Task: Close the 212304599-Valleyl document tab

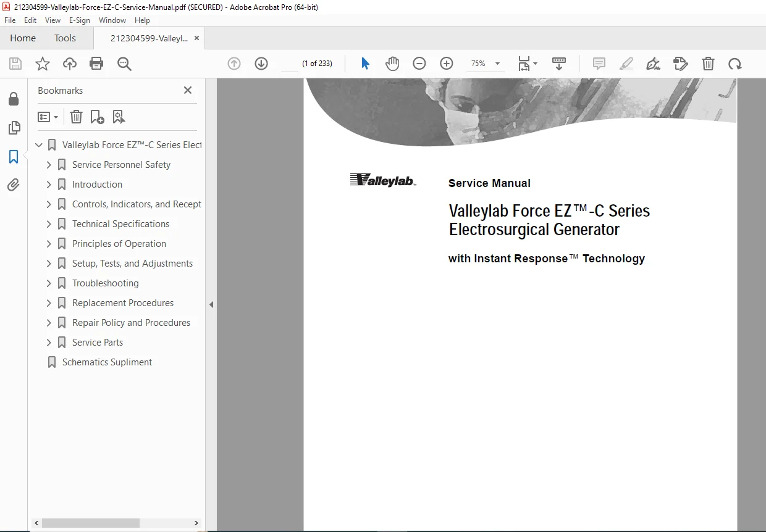Action: coord(197,38)
